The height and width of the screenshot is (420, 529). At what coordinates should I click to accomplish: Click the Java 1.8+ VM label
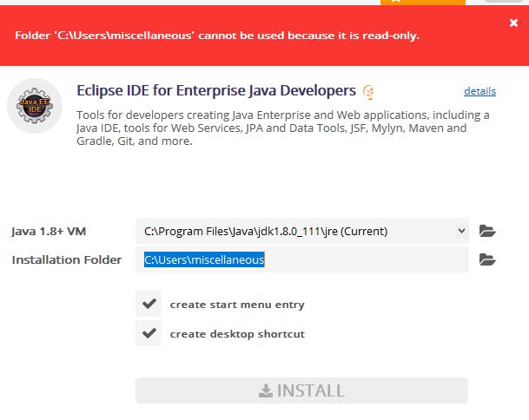(x=49, y=231)
